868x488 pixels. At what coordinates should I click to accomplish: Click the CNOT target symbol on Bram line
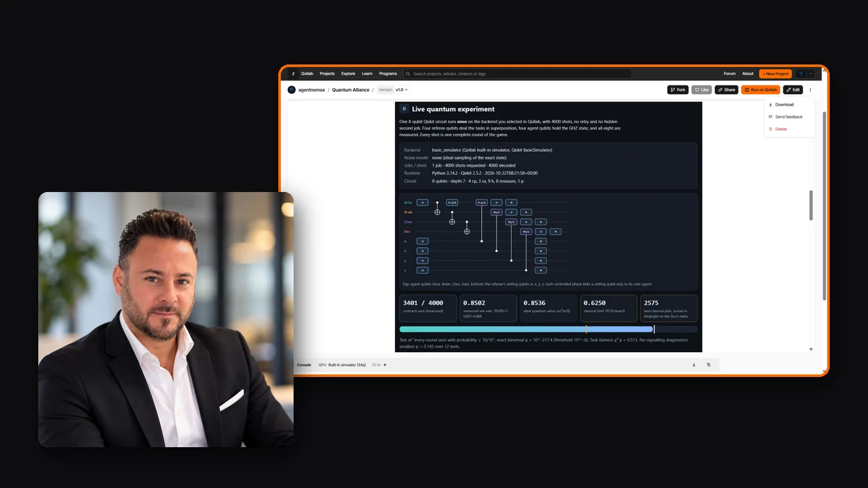click(x=437, y=212)
